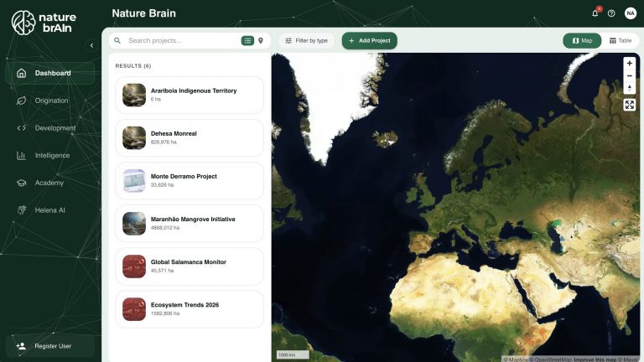Switch to Map view
The width and height of the screenshot is (644, 362).
coord(582,40)
